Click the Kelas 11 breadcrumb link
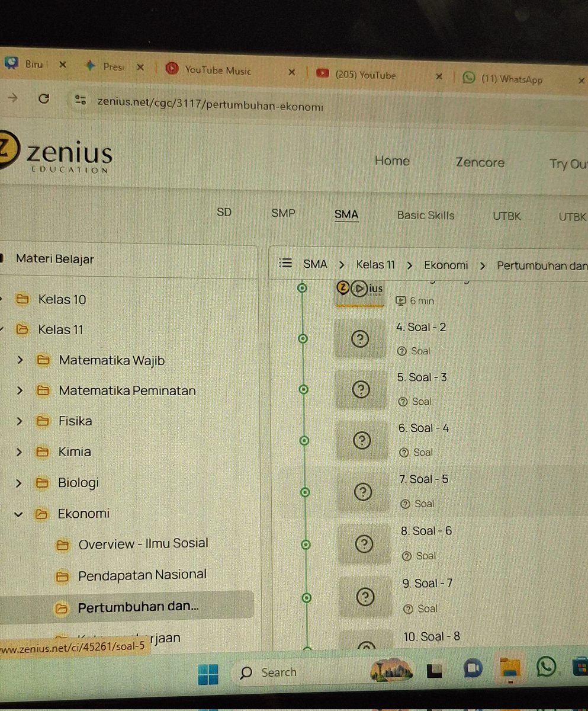Screen dimensions: 588x711 tap(375, 264)
